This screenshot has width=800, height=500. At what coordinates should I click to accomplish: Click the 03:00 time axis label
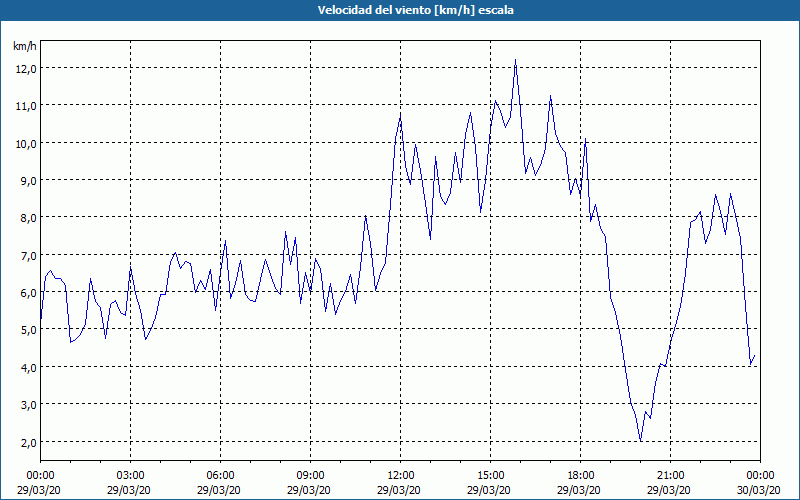131,476
